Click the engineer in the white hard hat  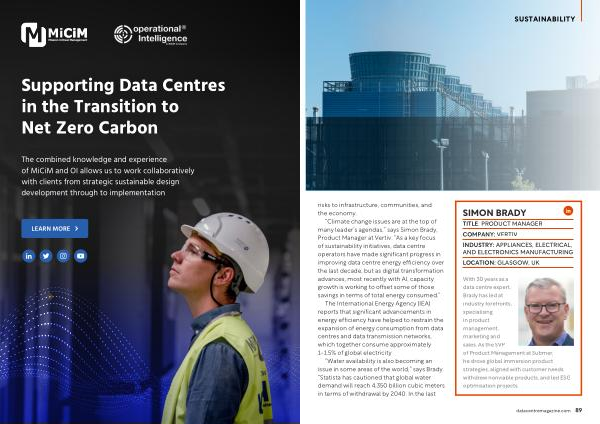[x=217, y=318]
